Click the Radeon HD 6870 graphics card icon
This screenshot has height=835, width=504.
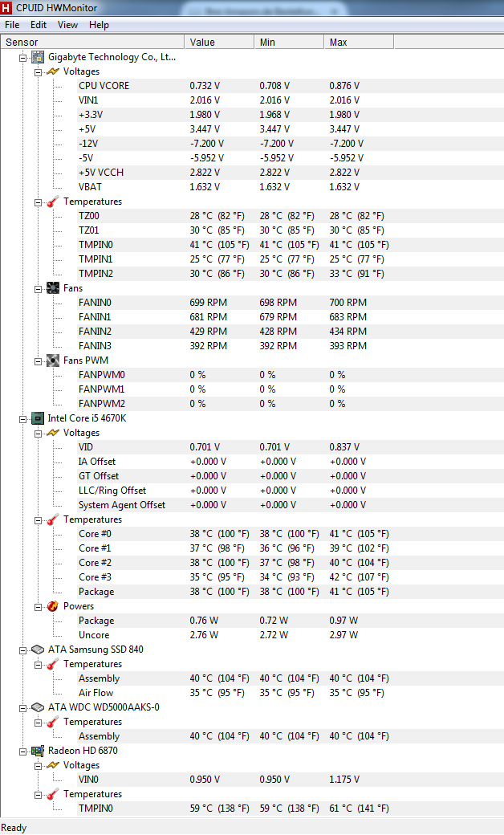(37, 751)
